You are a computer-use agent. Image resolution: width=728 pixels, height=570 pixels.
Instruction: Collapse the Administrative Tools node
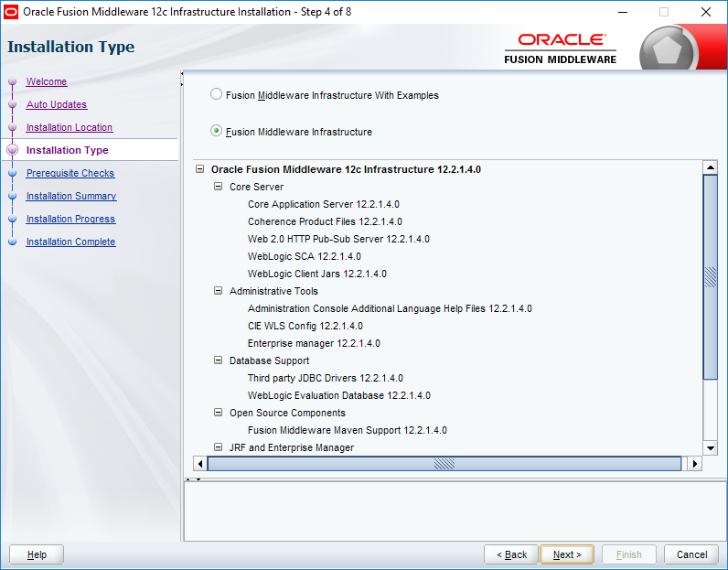pyautogui.click(x=218, y=291)
